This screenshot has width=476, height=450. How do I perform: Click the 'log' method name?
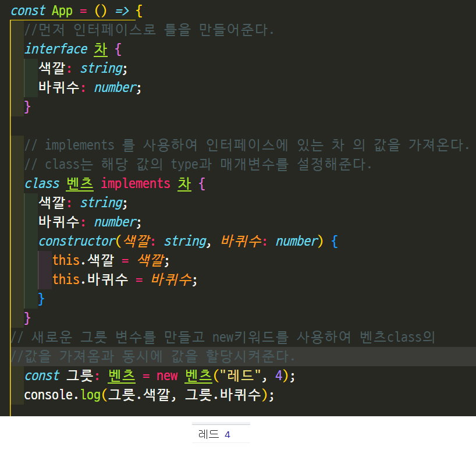[x=90, y=395]
